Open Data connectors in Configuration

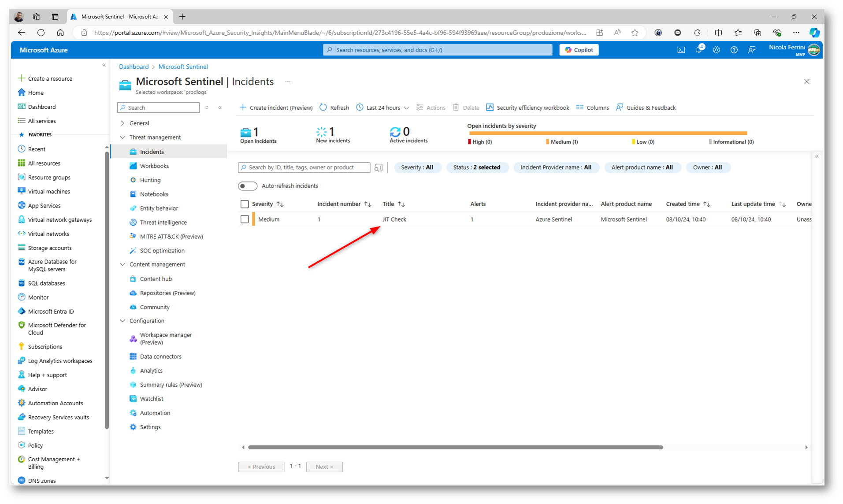click(x=160, y=356)
